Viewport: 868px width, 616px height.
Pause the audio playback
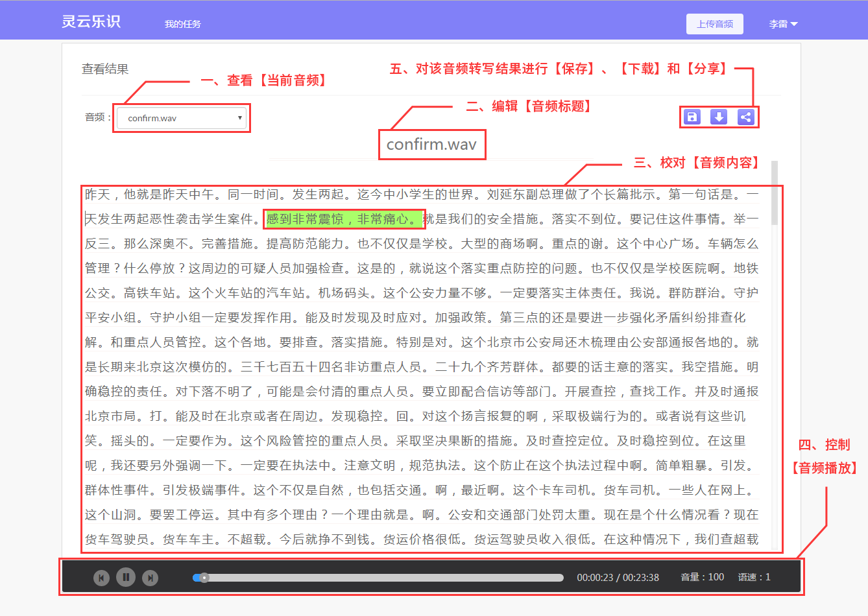126,577
